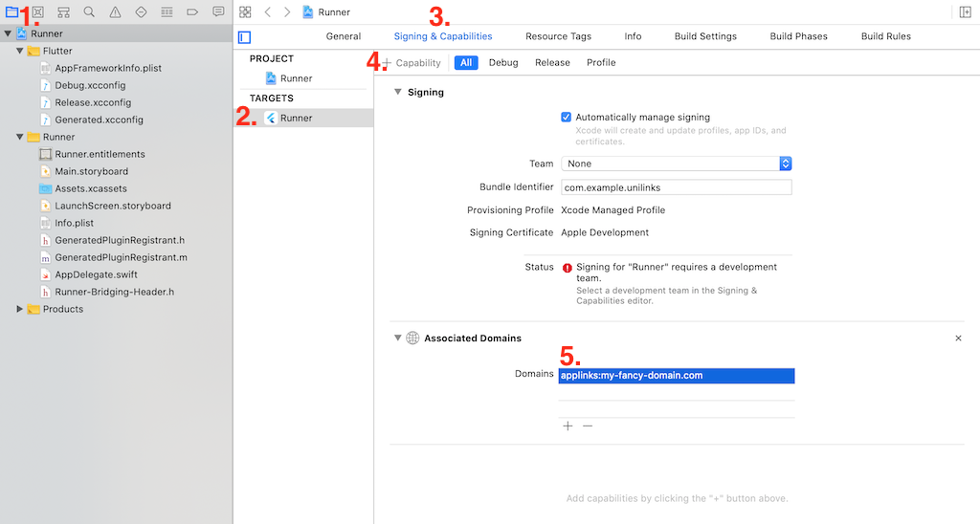The image size is (980, 524).
Task: Select the All configuration filter
Action: pos(466,62)
